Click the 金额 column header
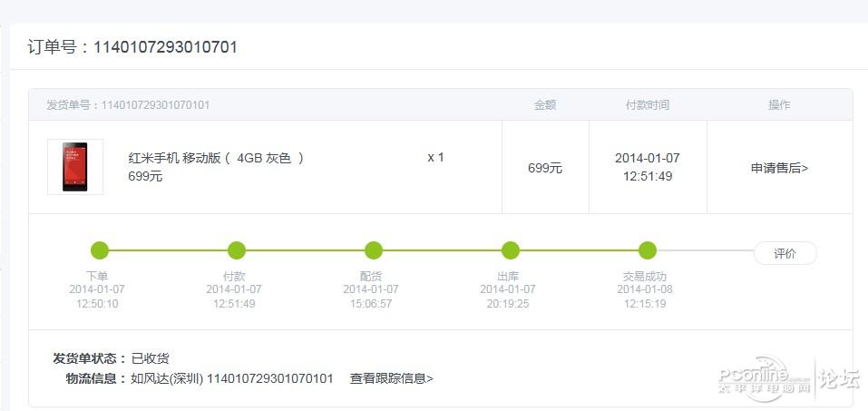Image resolution: width=868 pixels, height=411 pixels. pyautogui.click(x=544, y=105)
